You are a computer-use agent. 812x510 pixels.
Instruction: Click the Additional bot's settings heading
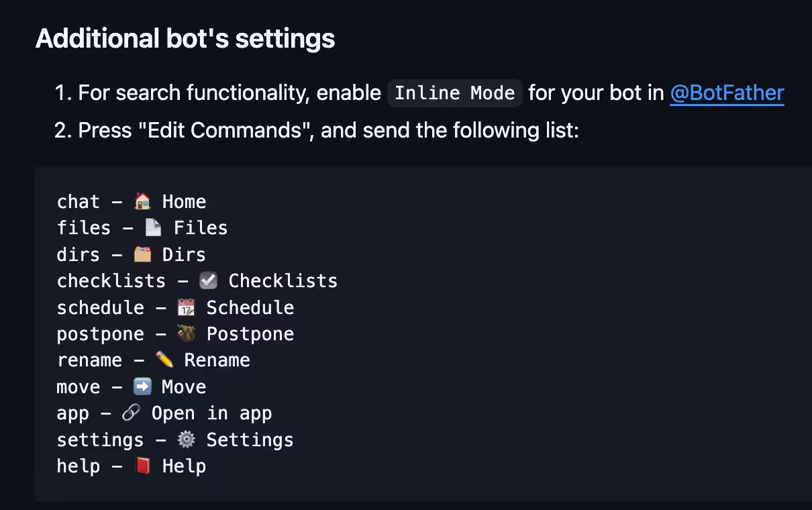tap(185, 38)
